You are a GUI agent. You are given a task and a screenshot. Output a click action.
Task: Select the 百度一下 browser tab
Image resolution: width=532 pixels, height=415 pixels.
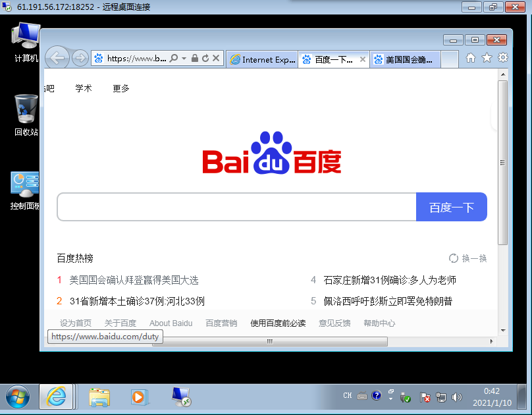pos(334,60)
